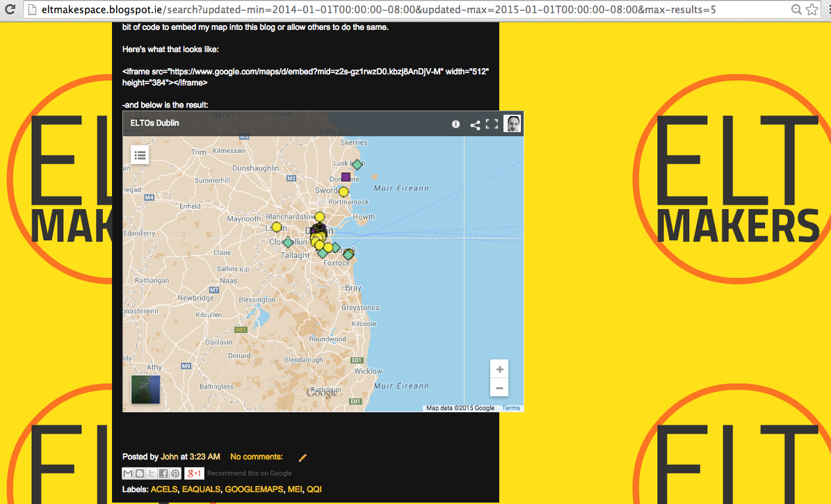
Task: Select the yellow marker at Blanchardstown
Action: pyautogui.click(x=319, y=216)
